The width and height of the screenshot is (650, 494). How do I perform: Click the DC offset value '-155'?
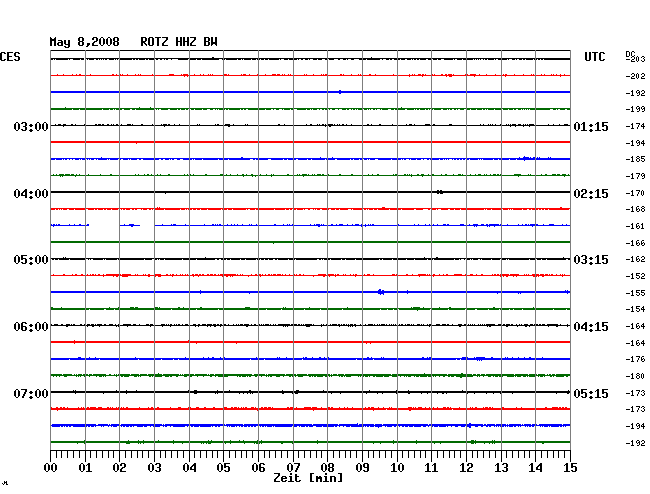tap(635, 293)
